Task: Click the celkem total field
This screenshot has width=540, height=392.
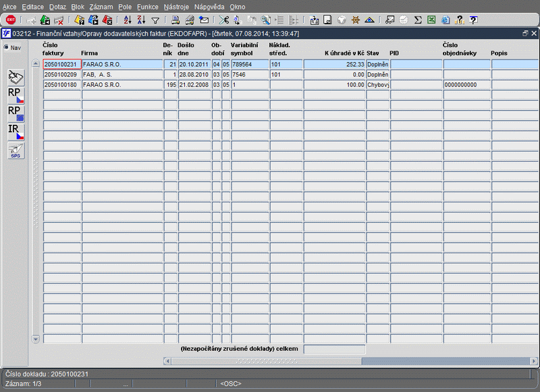Action: click(334, 349)
